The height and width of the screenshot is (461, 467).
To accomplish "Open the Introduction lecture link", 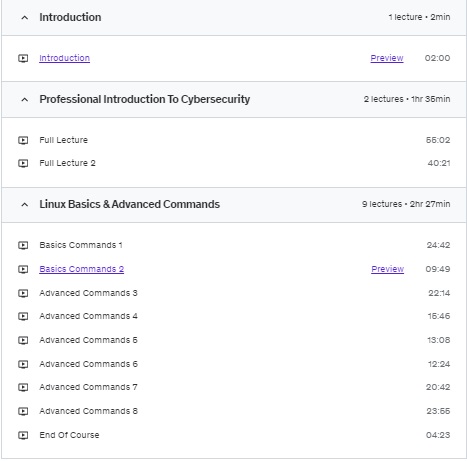I will (65, 58).
